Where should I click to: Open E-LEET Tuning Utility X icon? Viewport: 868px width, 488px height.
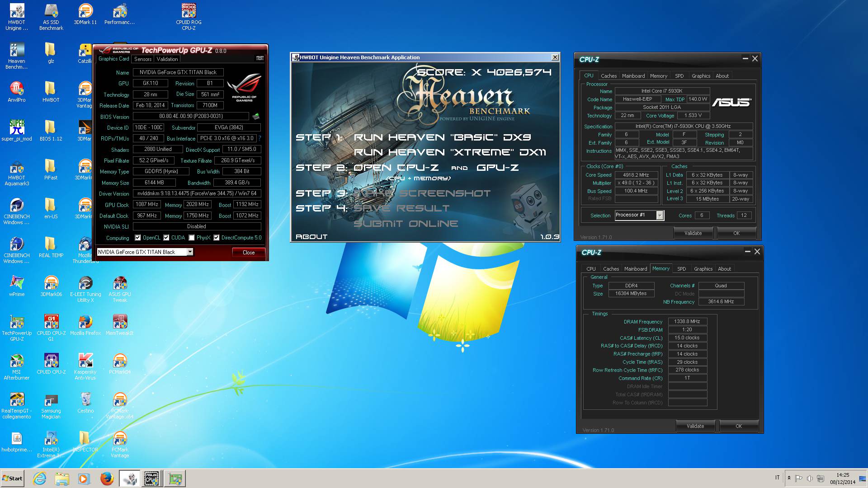(85, 289)
